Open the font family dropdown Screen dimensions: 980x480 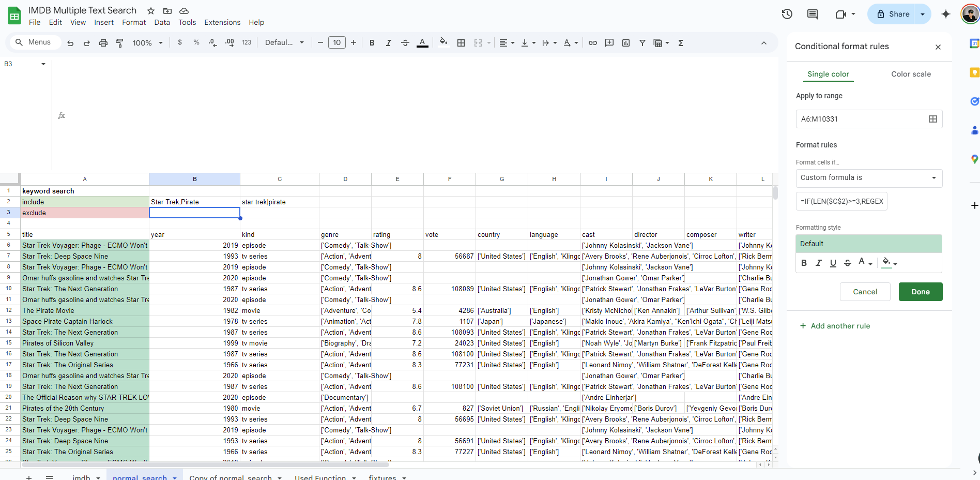tap(284, 42)
